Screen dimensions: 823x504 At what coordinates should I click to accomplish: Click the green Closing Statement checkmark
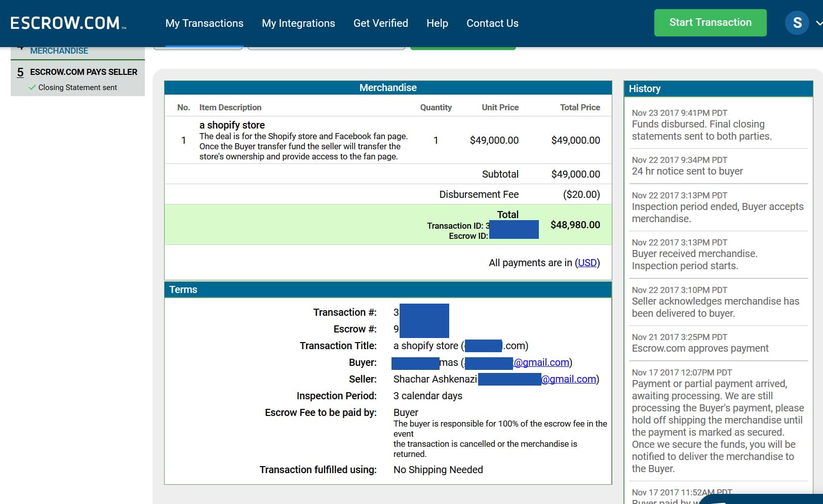coord(32,88)
